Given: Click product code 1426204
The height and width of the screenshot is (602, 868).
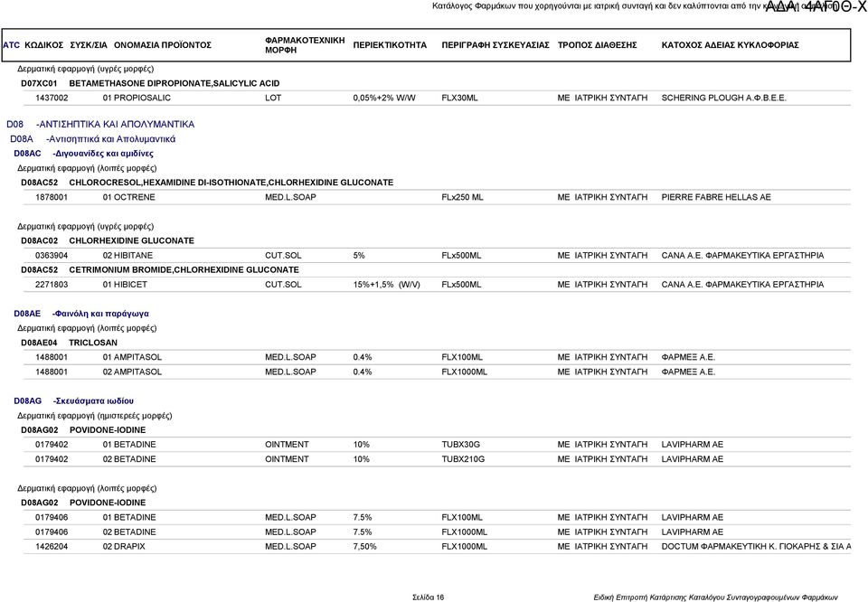Looking at the screenshot, I should point(52,547).
